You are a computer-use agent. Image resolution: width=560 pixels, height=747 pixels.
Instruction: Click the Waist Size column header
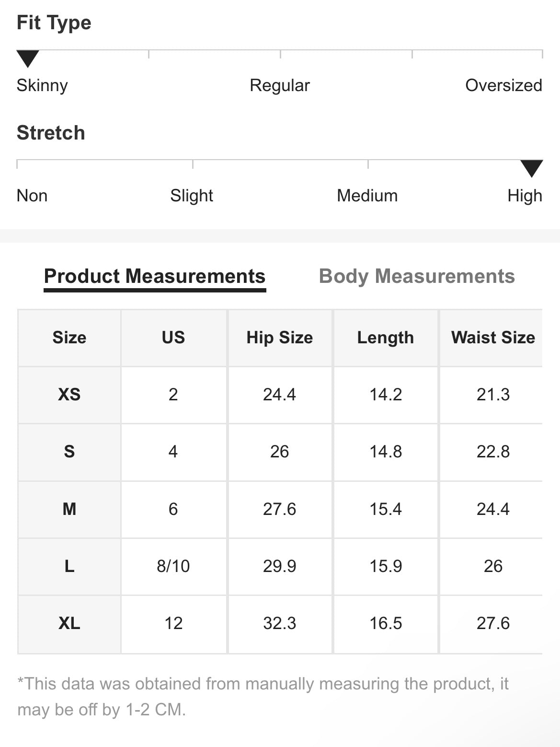coord(493,338)
